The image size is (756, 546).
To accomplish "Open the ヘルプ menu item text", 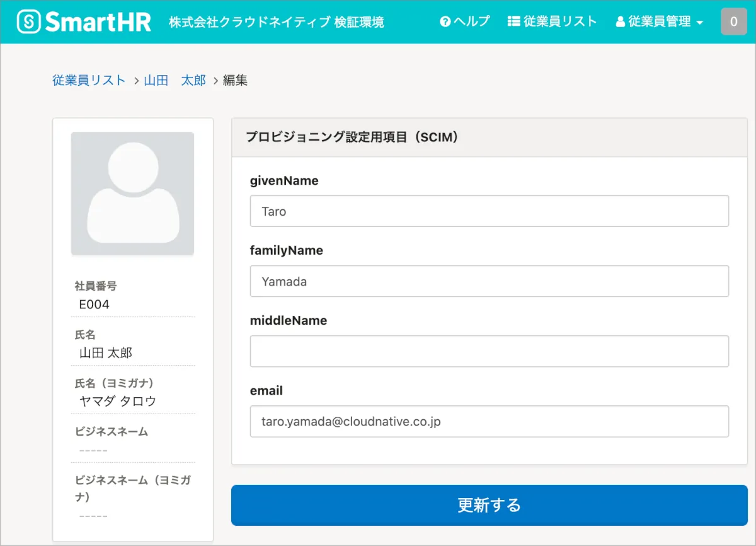I will click(471, 21).
